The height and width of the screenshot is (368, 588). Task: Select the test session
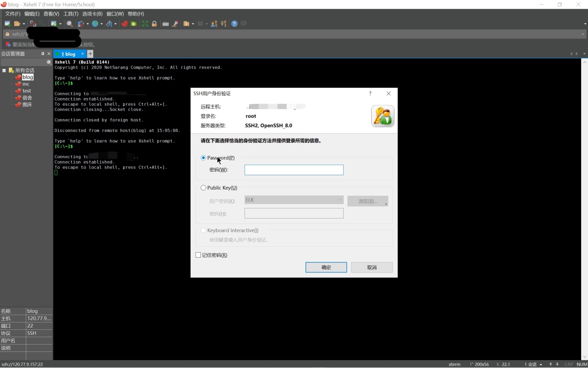point(27,91)
